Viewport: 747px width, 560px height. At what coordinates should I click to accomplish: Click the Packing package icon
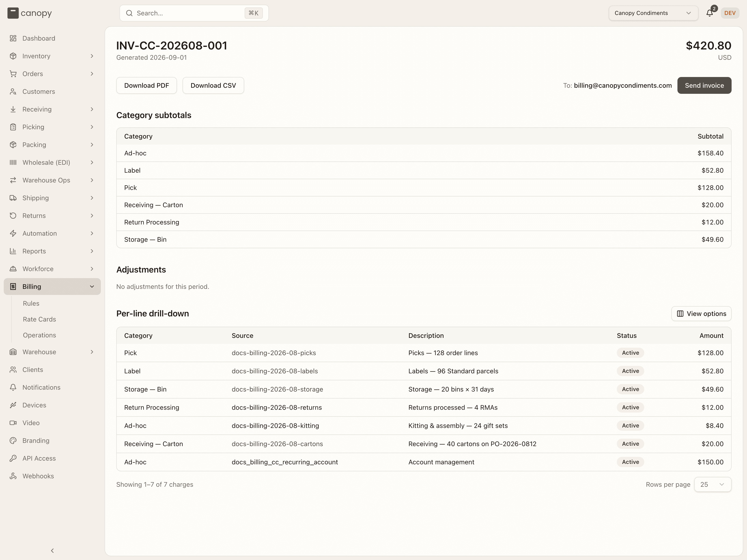13,145
